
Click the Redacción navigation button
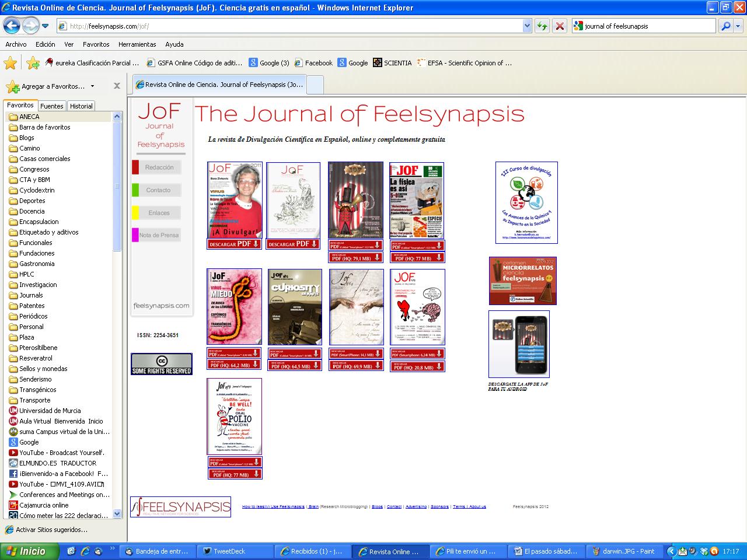159,167
